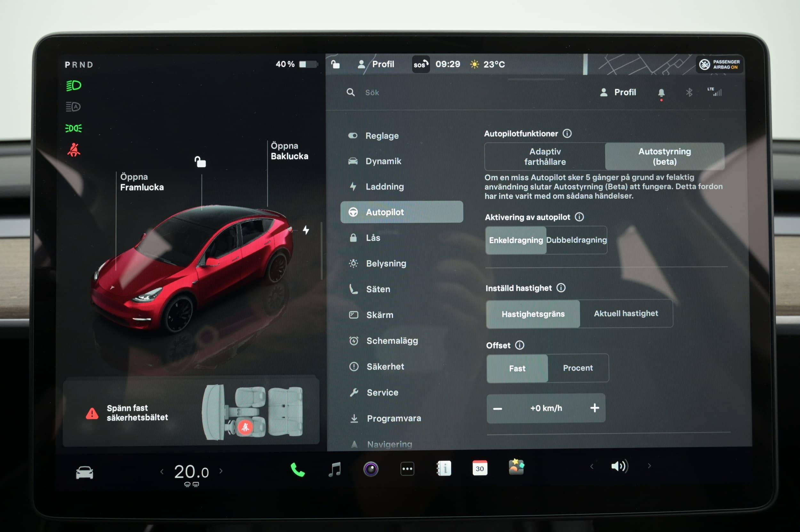The height and width of the screenshot is (532, 800).
Task: Open the camera app icon
Action: click(x=371, y=469)
